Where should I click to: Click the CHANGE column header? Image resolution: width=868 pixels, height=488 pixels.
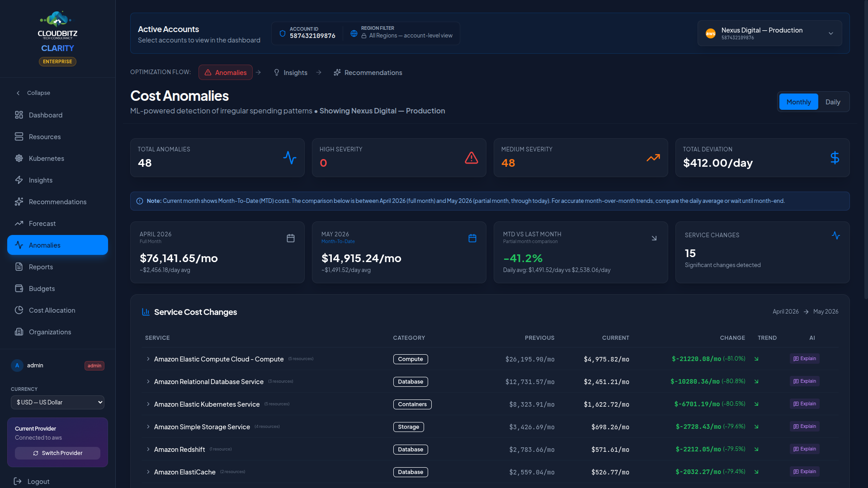(732, 338)
